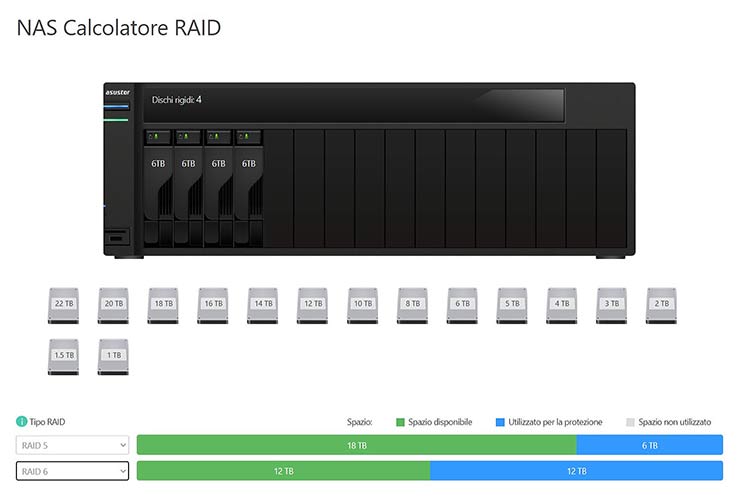This screenshot has width=740, height=502.
Task: Select the 1.5 TB disk icon
Action: [64, 355]
